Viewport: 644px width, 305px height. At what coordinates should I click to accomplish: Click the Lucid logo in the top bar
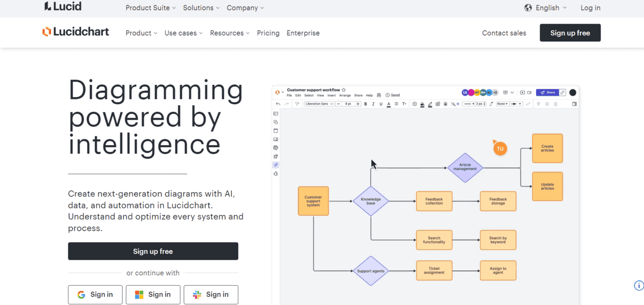click(63, 8)
